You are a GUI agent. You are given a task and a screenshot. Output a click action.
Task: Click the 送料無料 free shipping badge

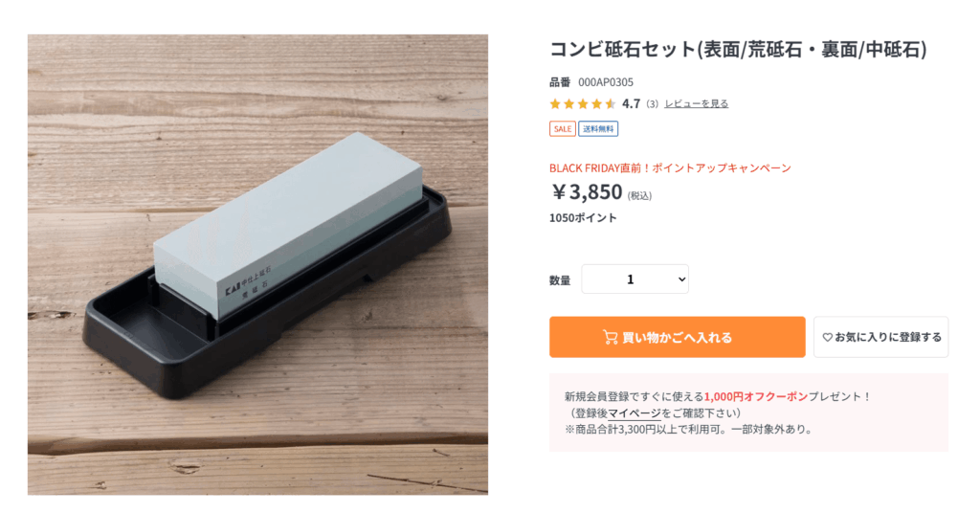(598, 128)
